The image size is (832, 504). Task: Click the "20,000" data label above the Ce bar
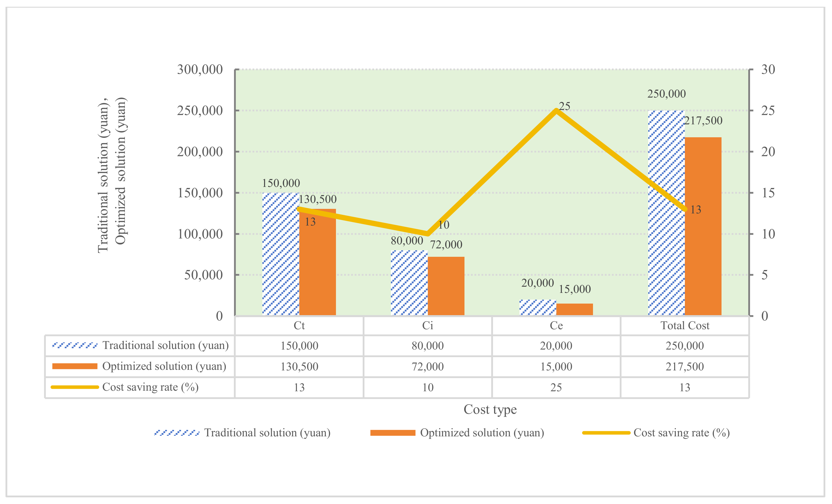click(537, 283)
